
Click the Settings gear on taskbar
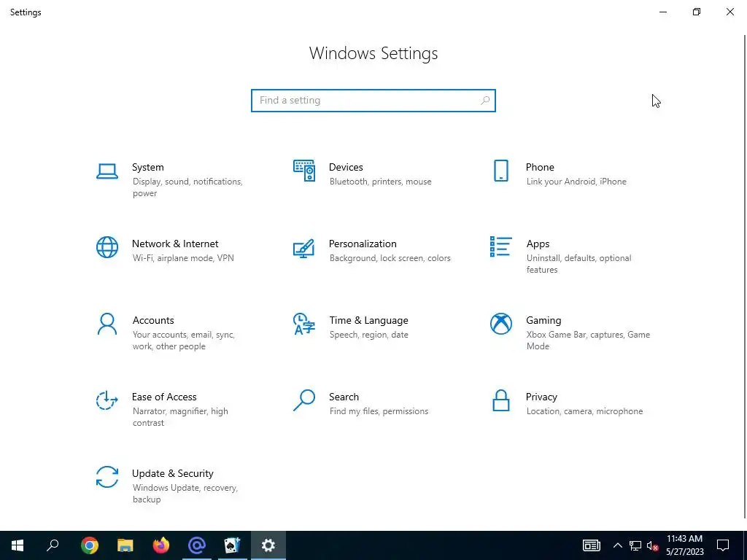(x=268, y=545)
